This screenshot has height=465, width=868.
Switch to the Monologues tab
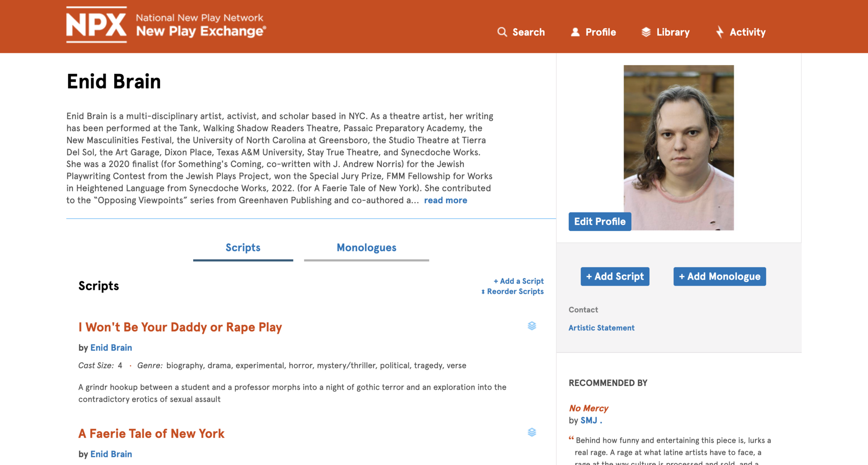366,248
